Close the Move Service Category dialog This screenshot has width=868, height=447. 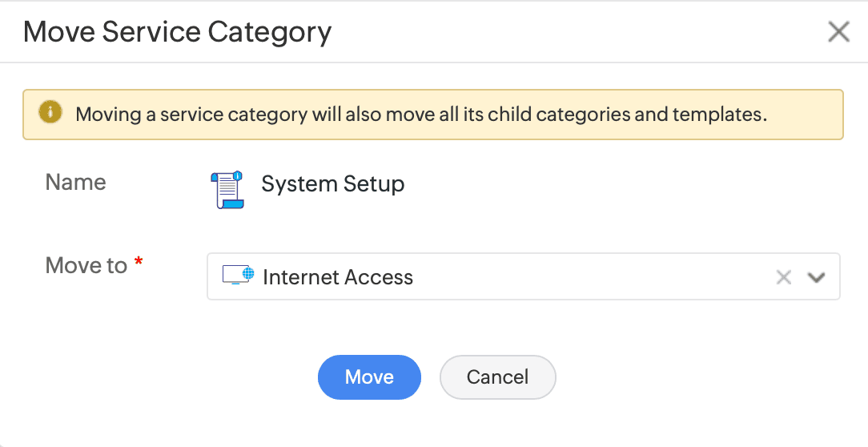pyautogui.click(x=838, y=32)
